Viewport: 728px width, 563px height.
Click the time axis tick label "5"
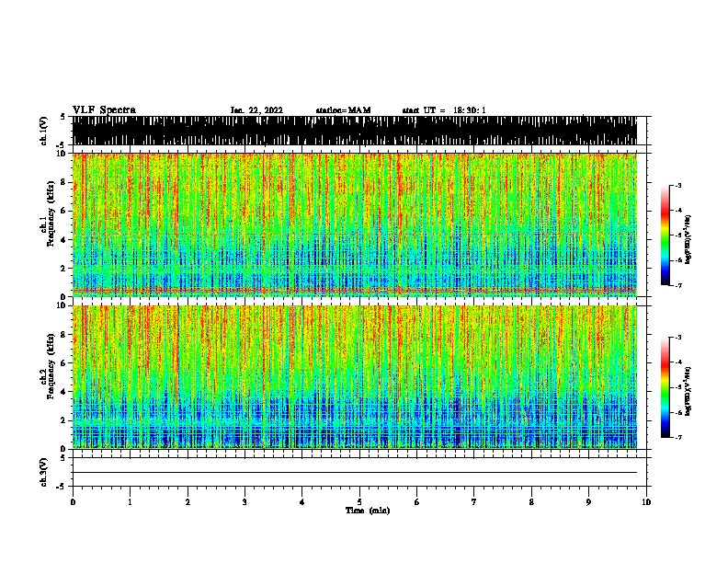pyautogui.click(x=359, y=502)
